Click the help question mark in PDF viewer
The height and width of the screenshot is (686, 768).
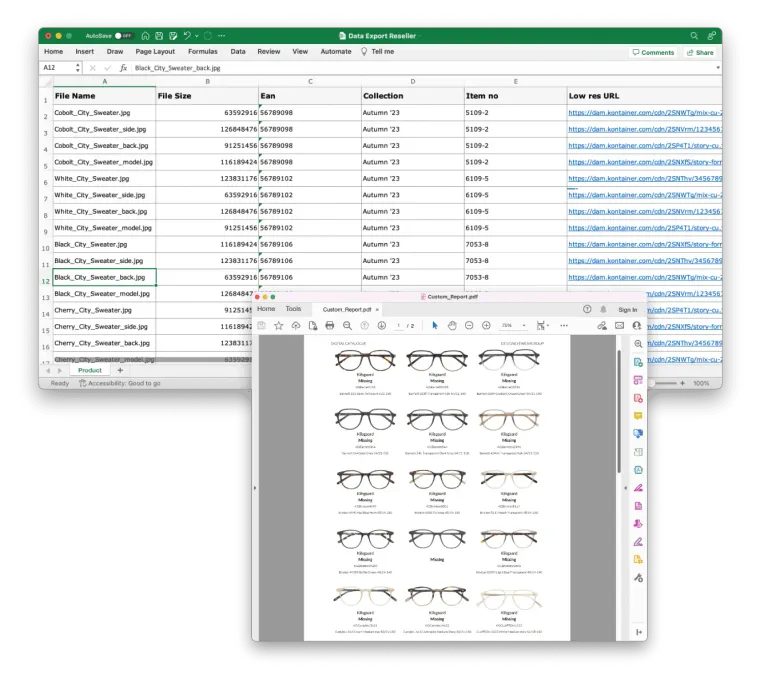(x=587, y=309)
